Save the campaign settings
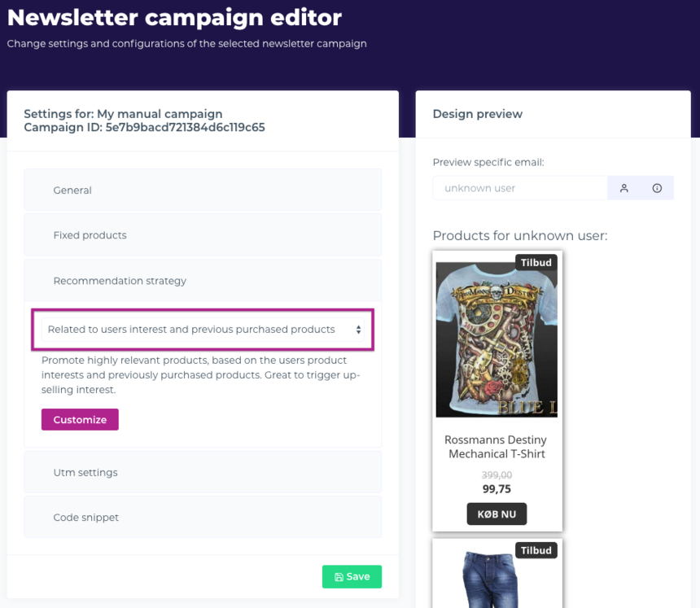This screenshot has height=608, width=700. [x=352, y=576]
